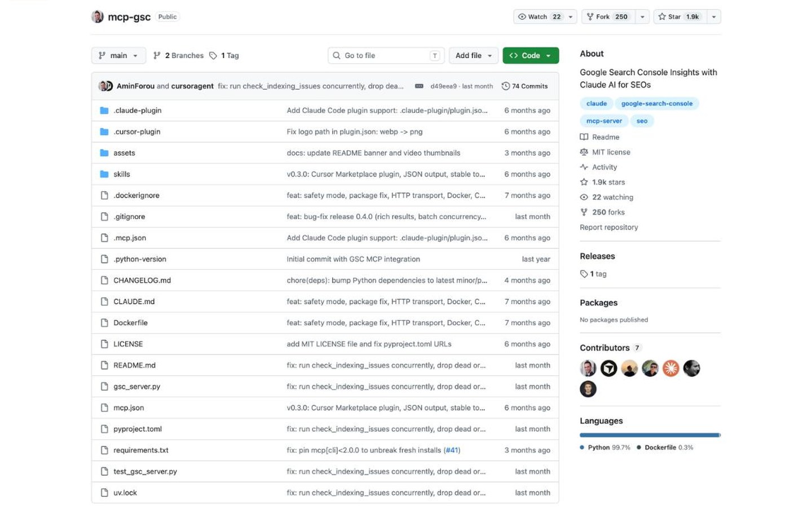Open the LICENSE file
812x508 pixels.
coord(128,344)
